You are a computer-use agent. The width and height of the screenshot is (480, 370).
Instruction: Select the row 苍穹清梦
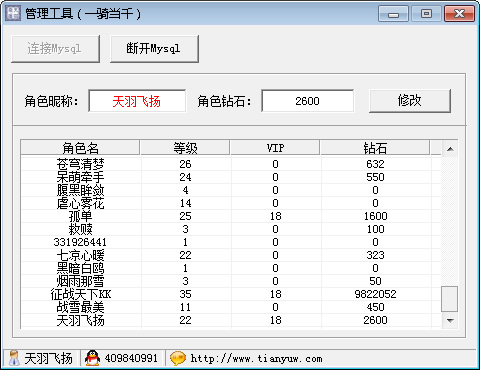[231, 164]
